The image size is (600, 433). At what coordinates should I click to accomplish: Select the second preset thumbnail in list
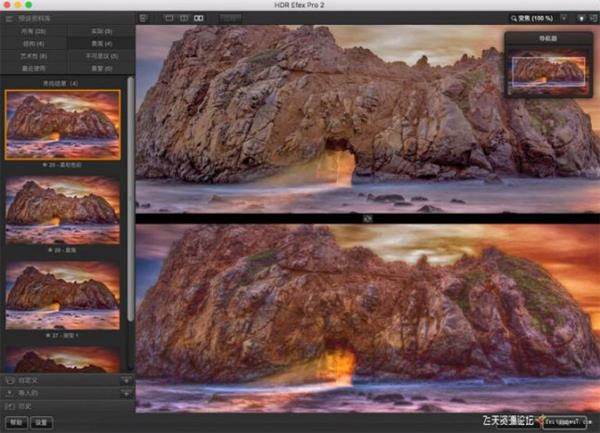click(x=63, y=206)
